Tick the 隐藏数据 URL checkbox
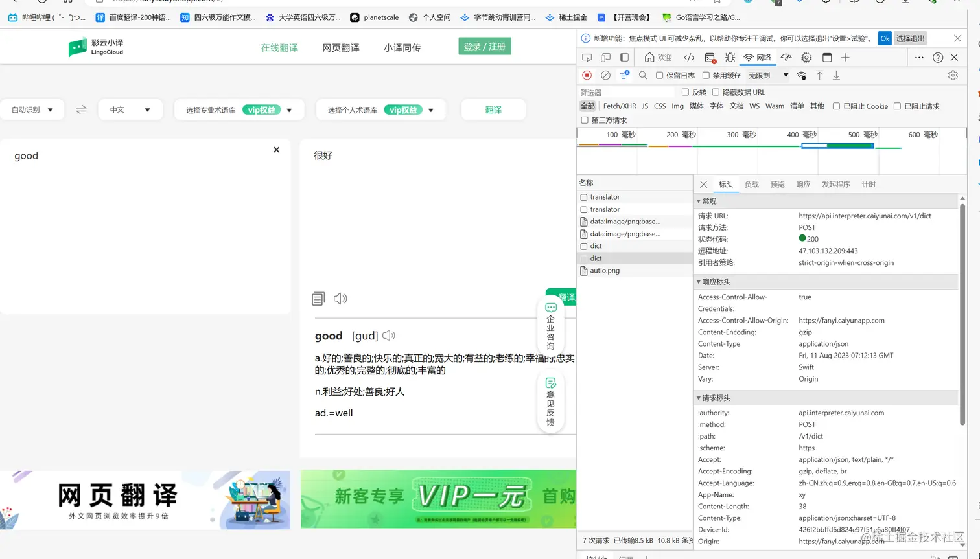The width and height of the screenshot is (980, 559). [x=716, y=92]
